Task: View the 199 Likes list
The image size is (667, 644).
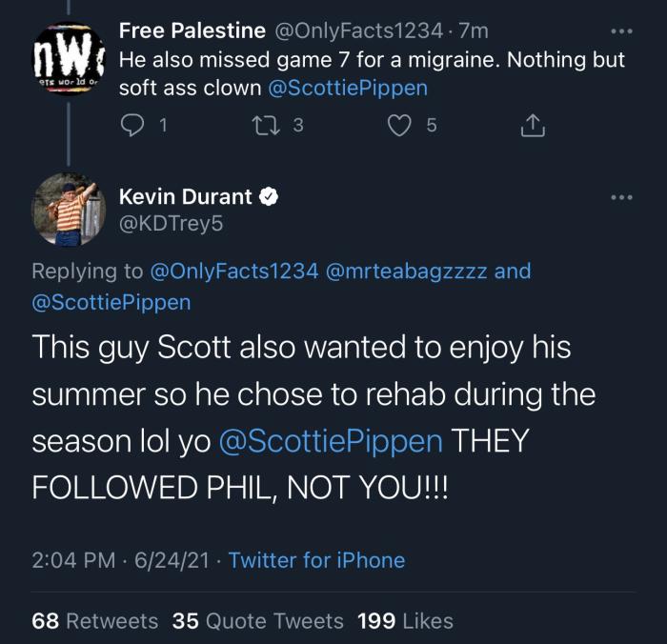Action: (406, 621)
